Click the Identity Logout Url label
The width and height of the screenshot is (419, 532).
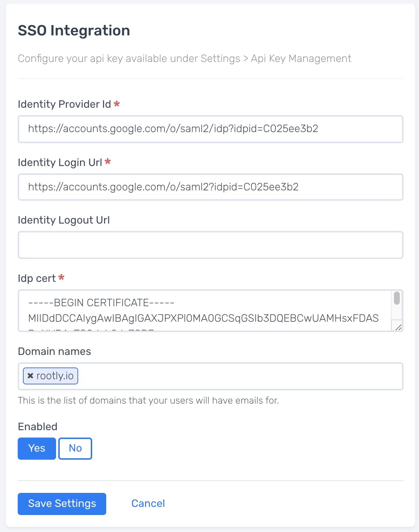coord(64,220)
